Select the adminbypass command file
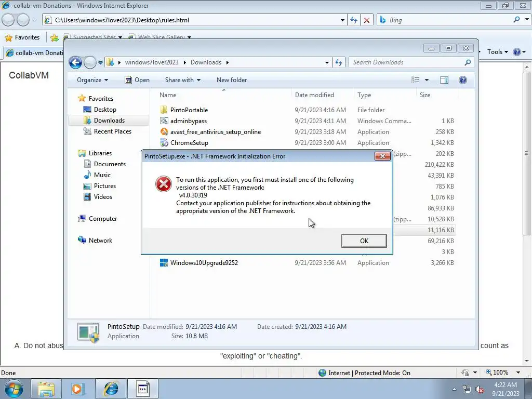The height and width of the screenshot is (399, 532). click(x=188, y=121)
